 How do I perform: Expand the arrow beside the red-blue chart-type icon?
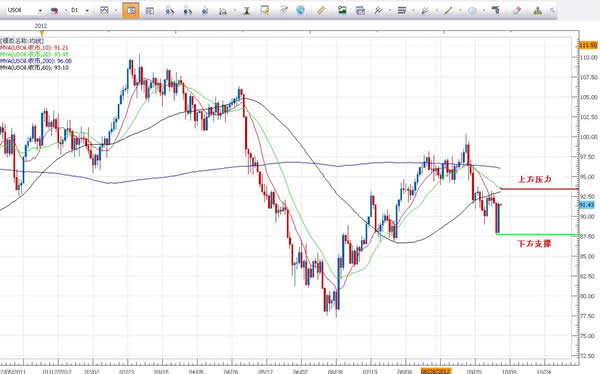click(x=65, y=11)
